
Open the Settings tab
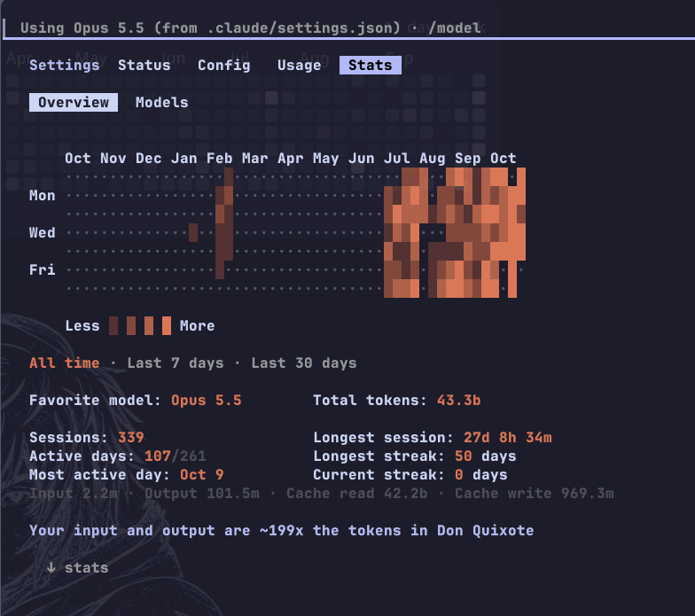65,66
